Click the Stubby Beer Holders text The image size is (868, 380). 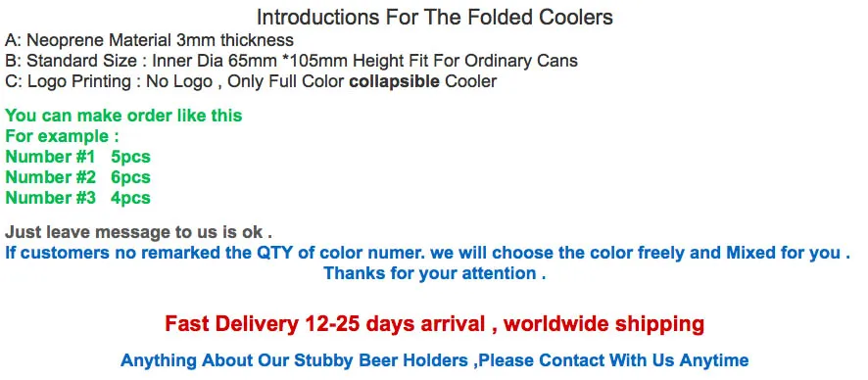[x=381, y=360]
